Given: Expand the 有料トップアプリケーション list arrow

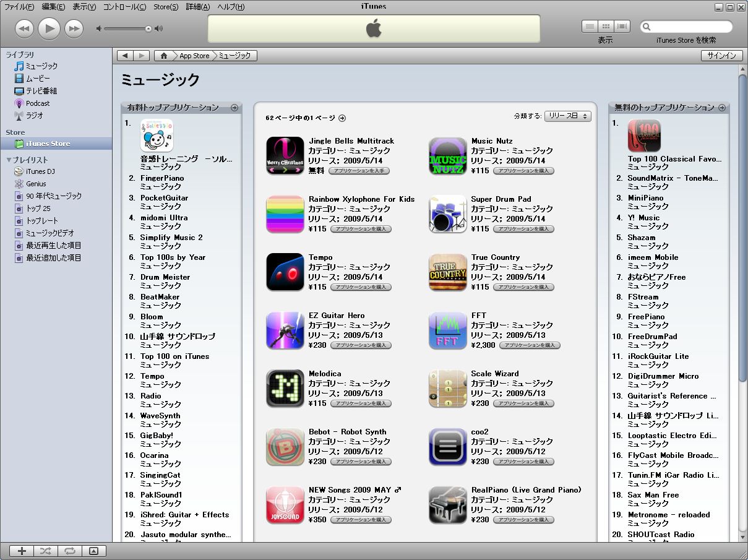Looking at the screenshot, I should click(x=234, y=108).
